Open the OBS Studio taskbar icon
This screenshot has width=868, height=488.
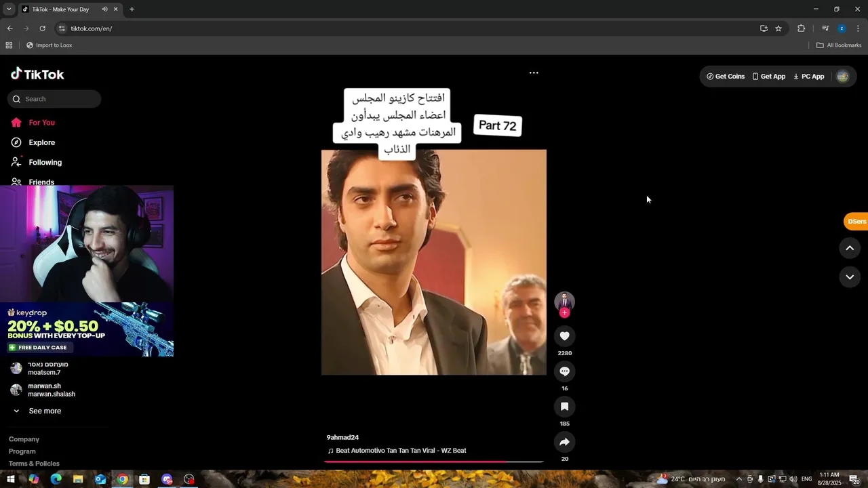click(189, 479)
